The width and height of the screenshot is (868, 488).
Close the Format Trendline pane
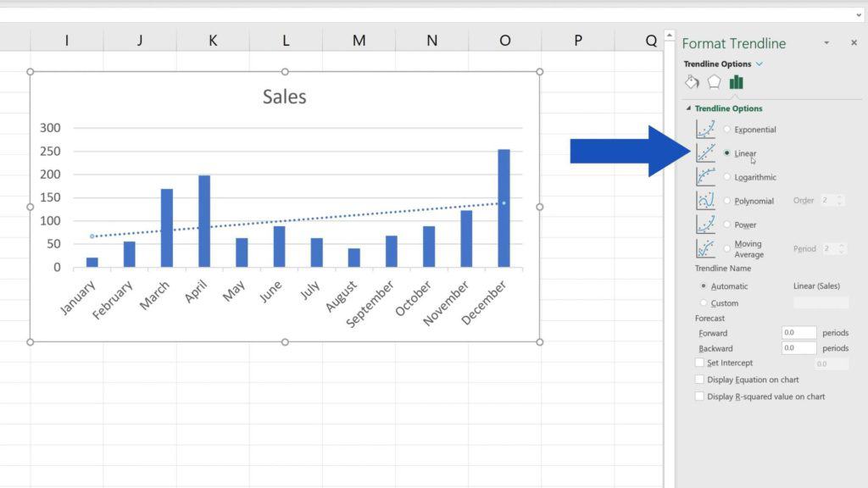click(x=854, y=42)
